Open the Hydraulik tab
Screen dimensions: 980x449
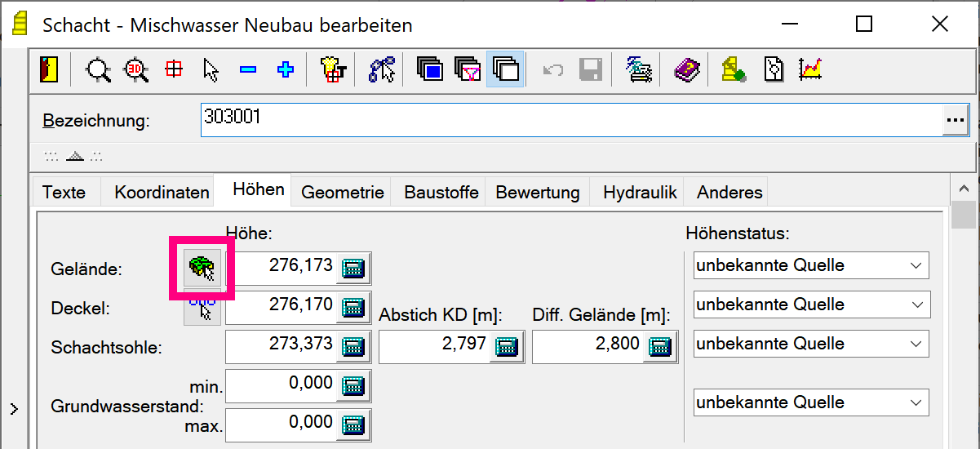(640, 193)
